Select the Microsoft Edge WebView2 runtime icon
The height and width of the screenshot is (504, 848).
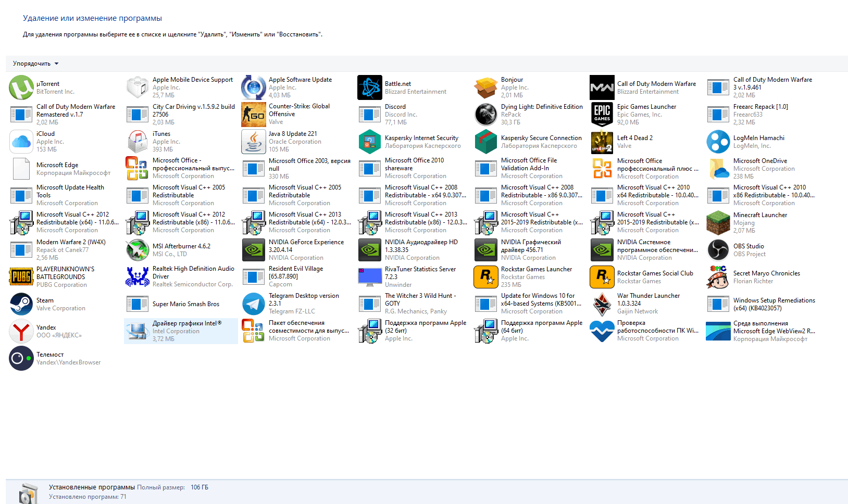718,331
